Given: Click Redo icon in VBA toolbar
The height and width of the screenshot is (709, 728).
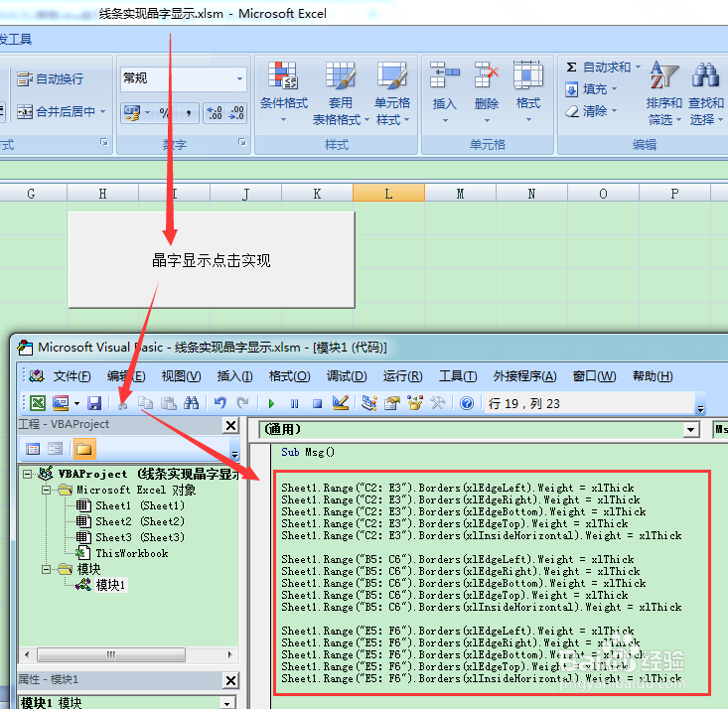Looking at the screenshot, I should point(242,403).
